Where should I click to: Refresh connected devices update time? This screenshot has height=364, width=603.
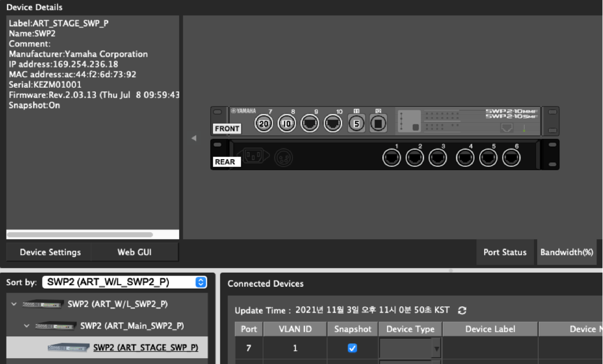(462, 310)
